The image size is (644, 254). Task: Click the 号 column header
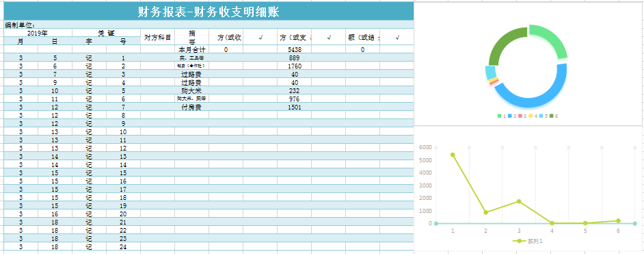click(x=123, y=41)
